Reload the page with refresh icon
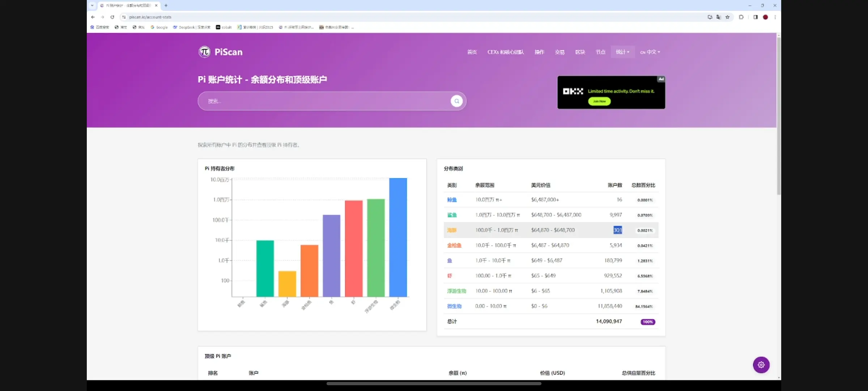The height and width of the screenshot is (391, 868). point(112,17)
